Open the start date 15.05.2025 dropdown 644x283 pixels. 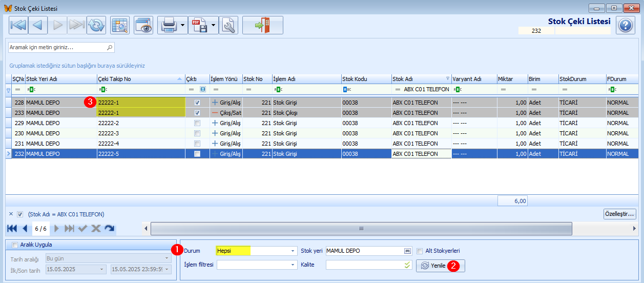click(102, 269)
